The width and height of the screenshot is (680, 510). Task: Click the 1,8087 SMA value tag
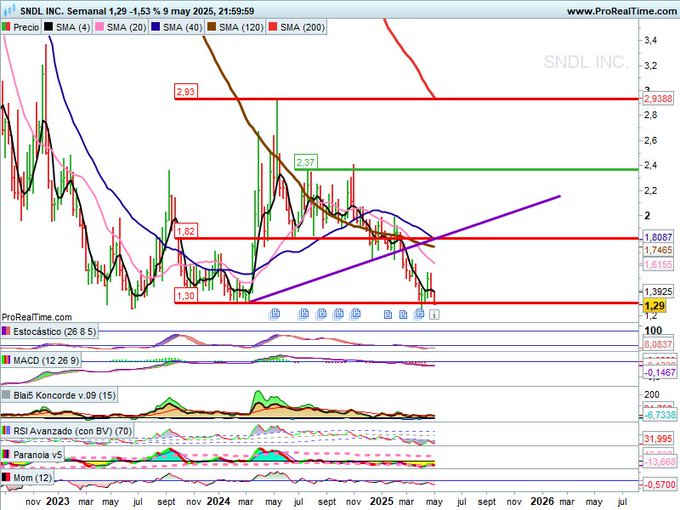(x=658, y=237)
